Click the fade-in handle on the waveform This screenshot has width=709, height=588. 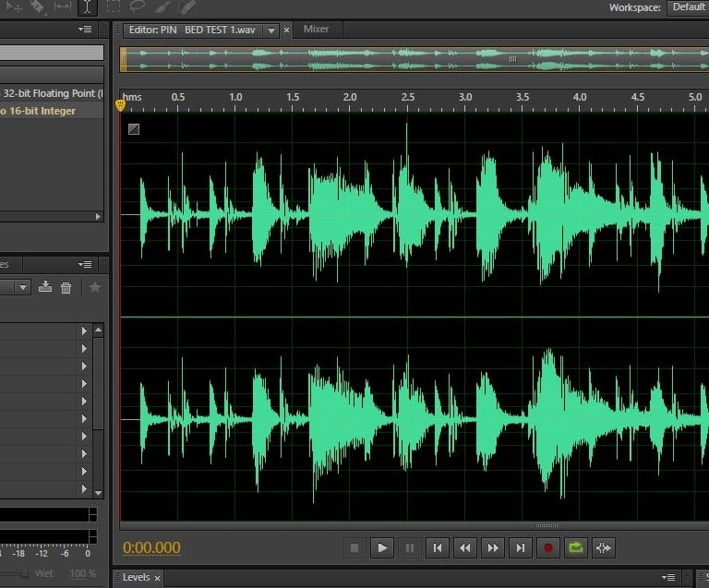pos(133,129)
